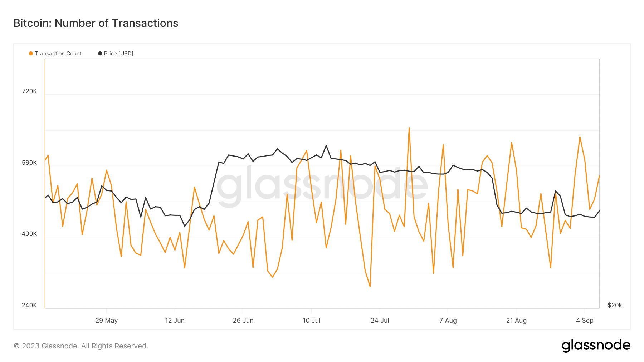Select the 7 Aug date label
This screenshot has width=644, height=362.
(x=448, y=321)
